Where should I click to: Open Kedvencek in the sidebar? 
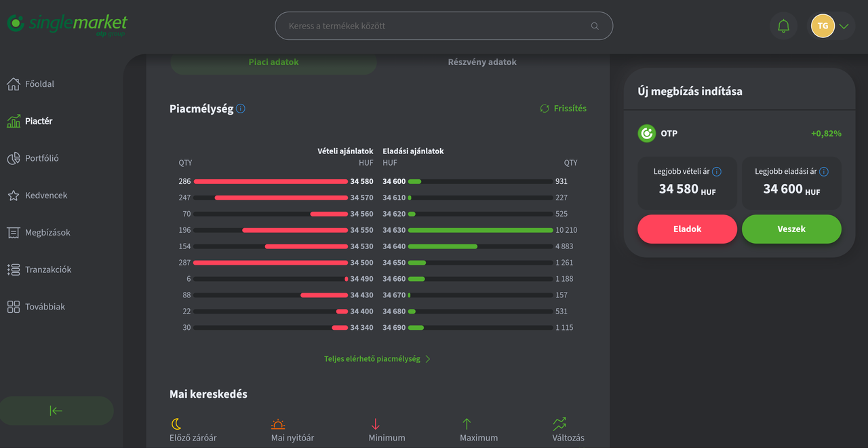click(x=46, y=195)
